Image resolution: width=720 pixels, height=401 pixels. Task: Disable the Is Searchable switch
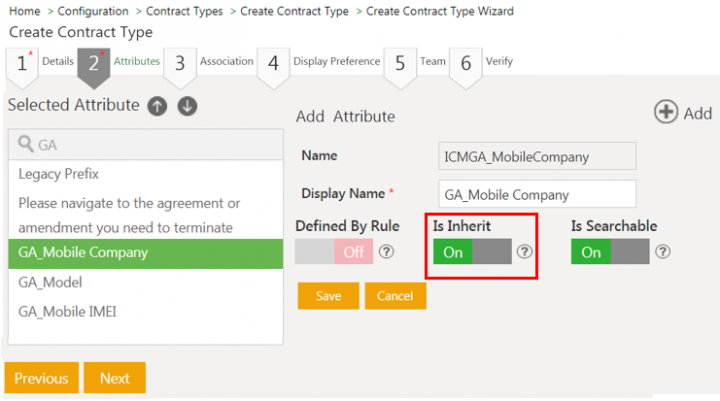pos(610,252)
